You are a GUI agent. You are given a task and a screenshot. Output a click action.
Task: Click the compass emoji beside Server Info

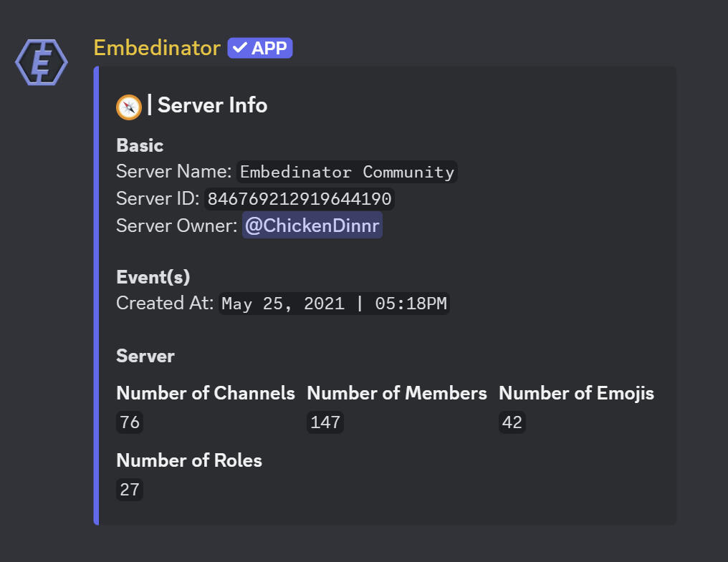click(128, 107)
